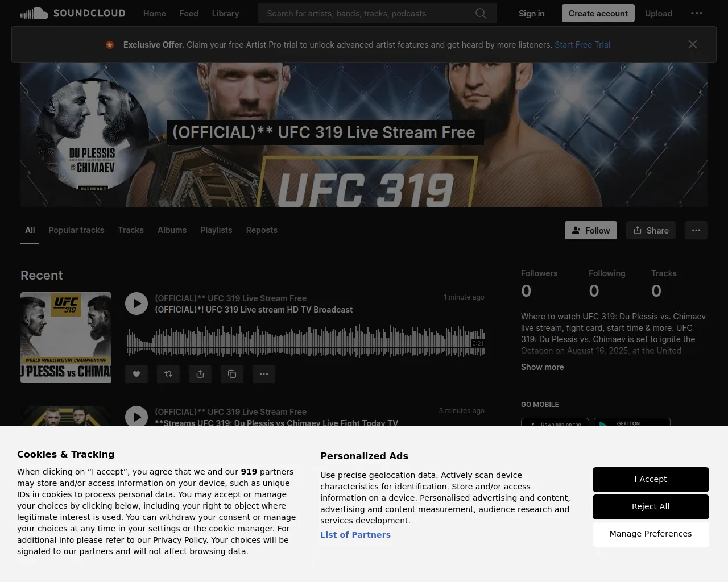Accept cookies with I Accept

(651, 480)
